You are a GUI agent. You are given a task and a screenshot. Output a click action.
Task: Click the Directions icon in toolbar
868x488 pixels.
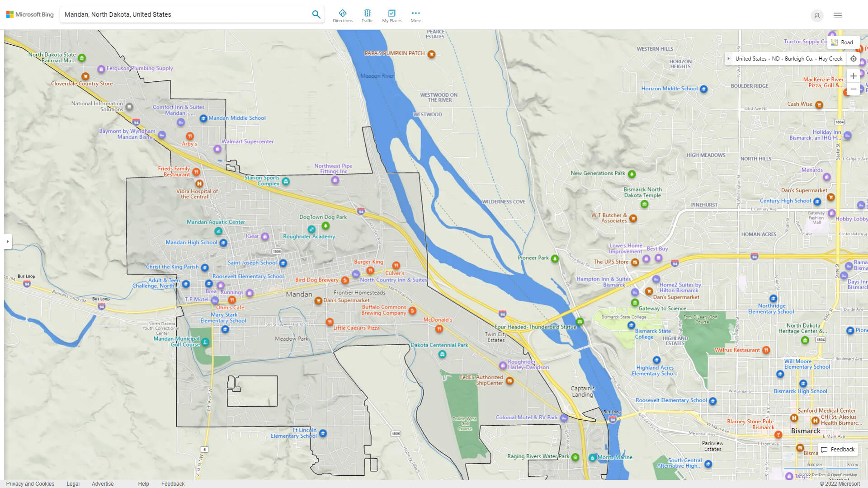pos(343,13)
